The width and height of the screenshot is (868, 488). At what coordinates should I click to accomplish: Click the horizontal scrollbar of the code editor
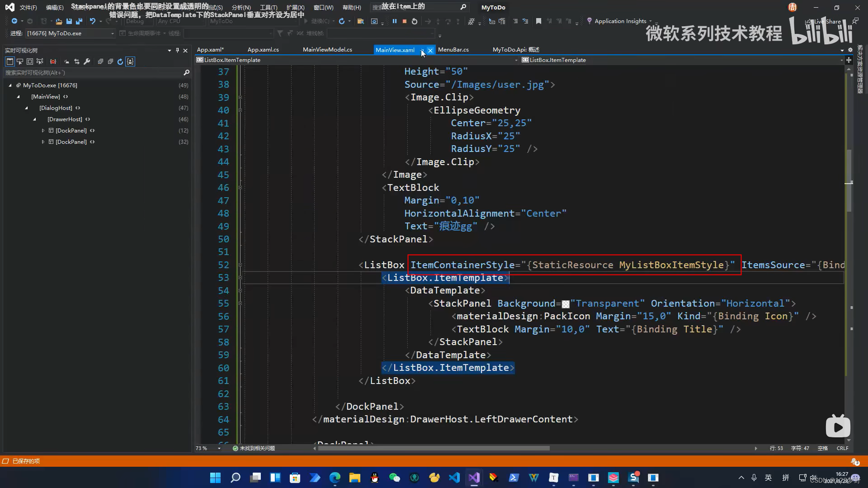434,448
